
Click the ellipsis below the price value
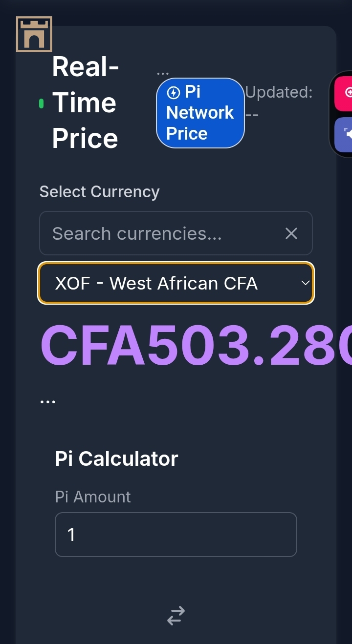(48, 402)
